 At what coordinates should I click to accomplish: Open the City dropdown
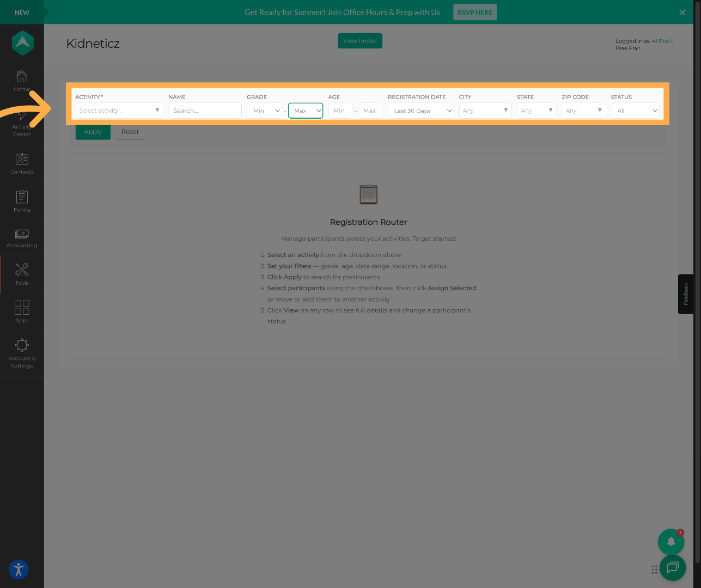tap(485, 111)
